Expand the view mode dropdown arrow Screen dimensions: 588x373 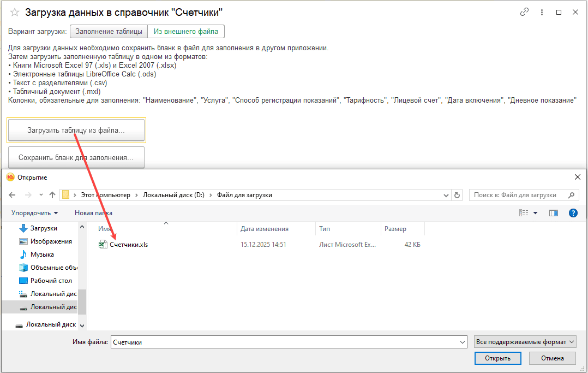pos(535,213)
